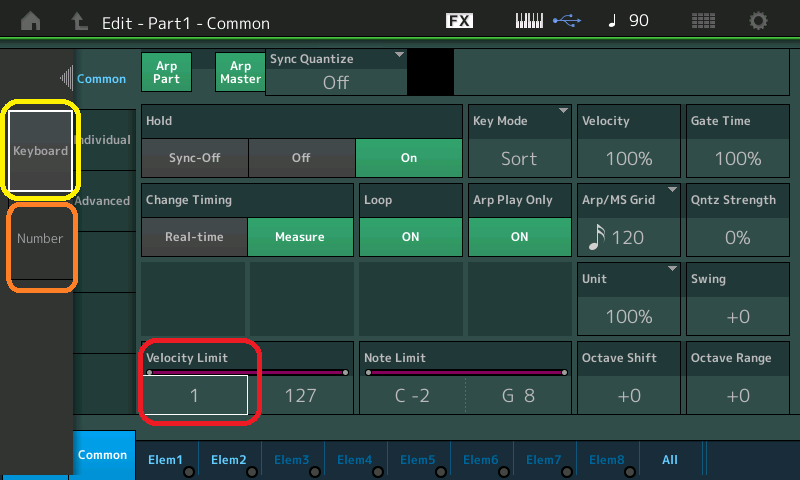Open the live set grid icon
The width and height of the screenshot is (800, 480).
click(703, 21)
